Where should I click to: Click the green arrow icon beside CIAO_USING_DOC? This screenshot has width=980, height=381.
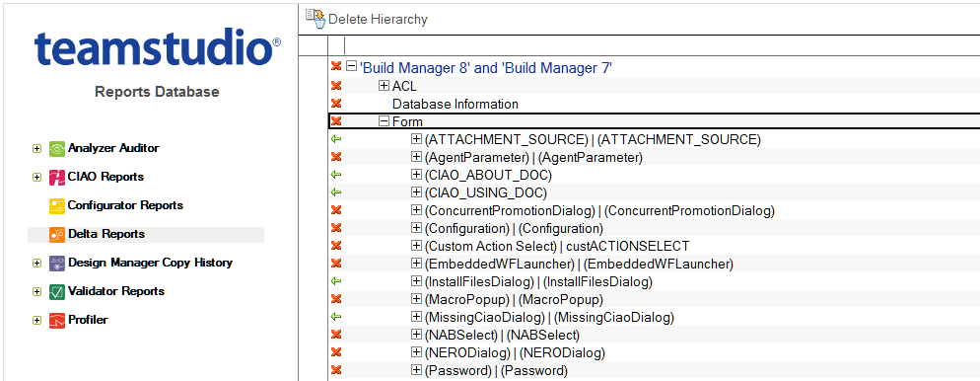pos(336,192)
